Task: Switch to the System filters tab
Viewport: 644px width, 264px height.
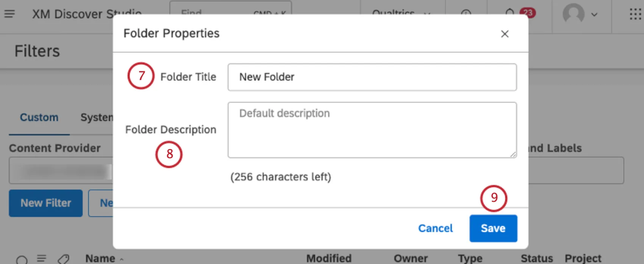Action: click(x=96, y=118)
